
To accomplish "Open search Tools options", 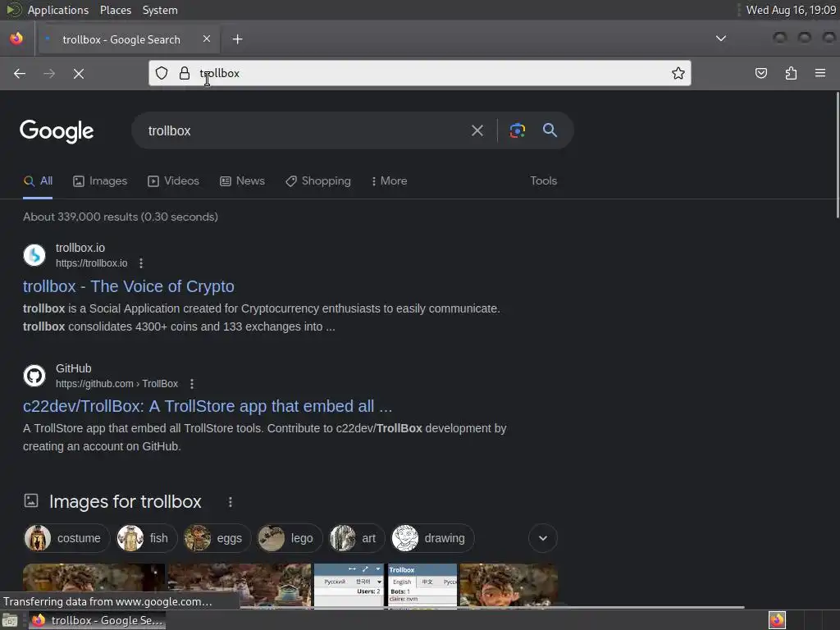I will pos(543,181).
